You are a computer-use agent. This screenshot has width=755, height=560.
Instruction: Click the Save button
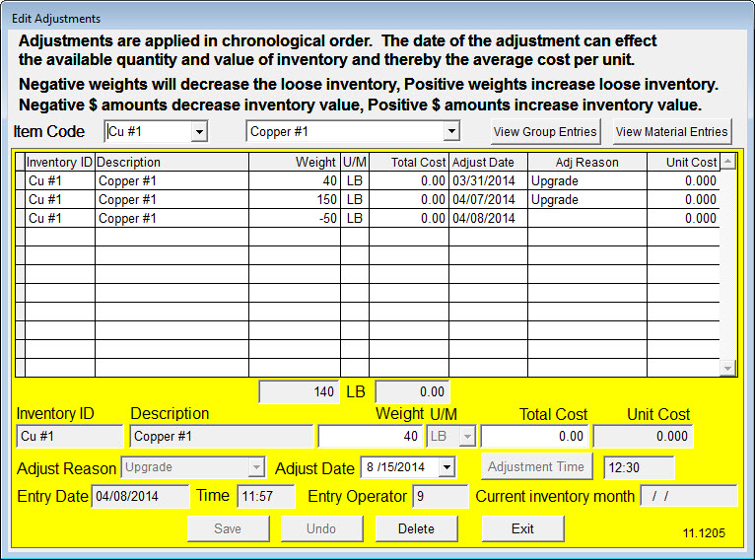228,528
